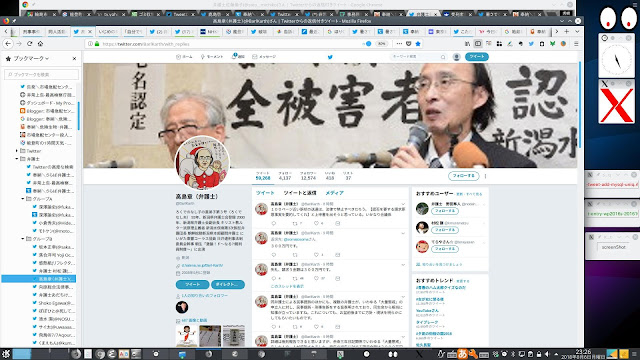Viewport: 640px width, 360px height.
Task: Open the profile website link
Action: coord(202,265)
